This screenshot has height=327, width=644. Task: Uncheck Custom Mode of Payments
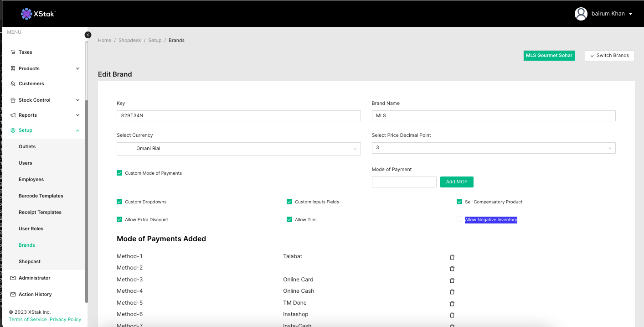pyautogui.click(x=119, y=173)
